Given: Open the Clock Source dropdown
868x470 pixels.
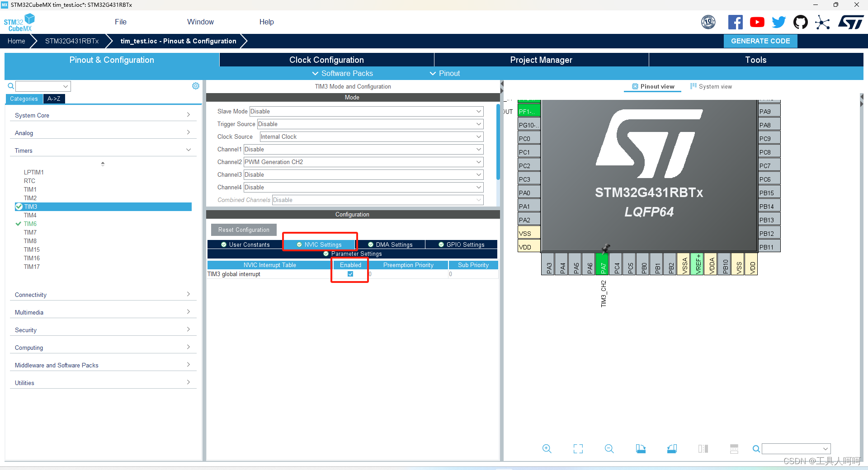Looking at the screenshot, I should tap(372, 136).
